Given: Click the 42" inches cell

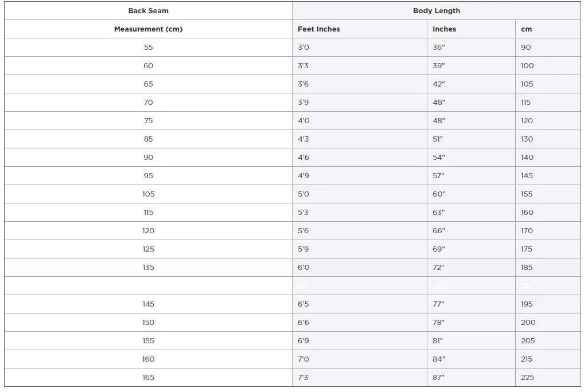Looking at the screenshot, I should click(439, 84).
